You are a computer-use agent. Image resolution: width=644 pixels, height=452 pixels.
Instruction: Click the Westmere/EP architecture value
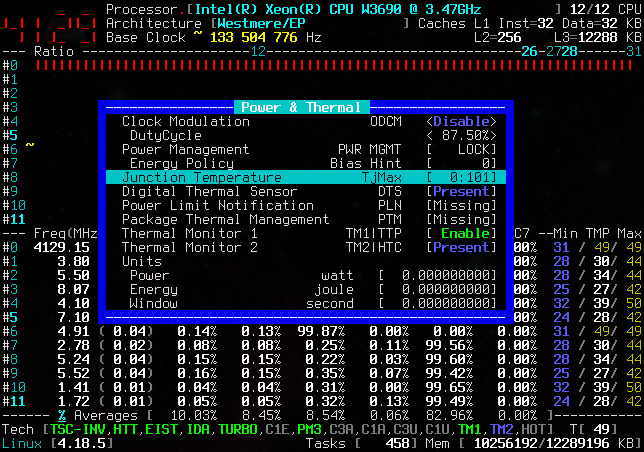tap(261, 23)
